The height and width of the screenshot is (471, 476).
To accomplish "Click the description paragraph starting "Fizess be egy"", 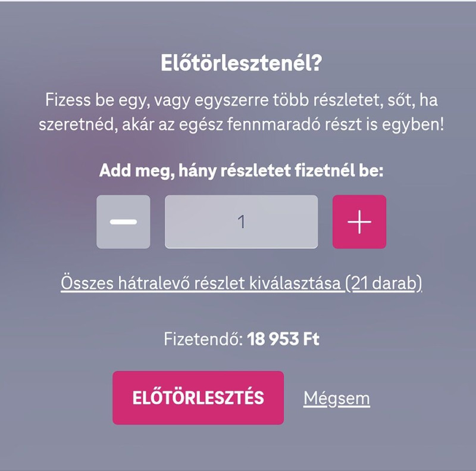I will pyautogui.click(x=241, y=113).
